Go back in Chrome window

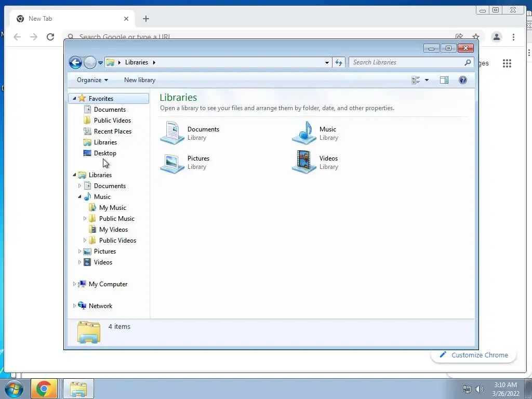coord(17,37)
